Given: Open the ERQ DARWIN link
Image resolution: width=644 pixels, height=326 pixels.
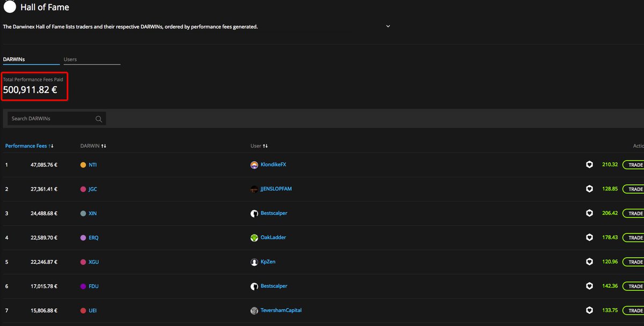Looking at the screenshot, I should (x=93, y=237).
